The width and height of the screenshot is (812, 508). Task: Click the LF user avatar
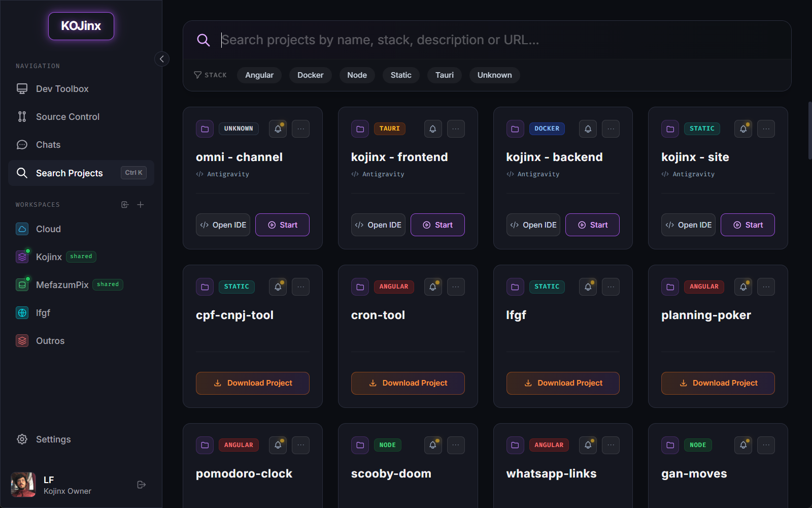tap(23, 485)
